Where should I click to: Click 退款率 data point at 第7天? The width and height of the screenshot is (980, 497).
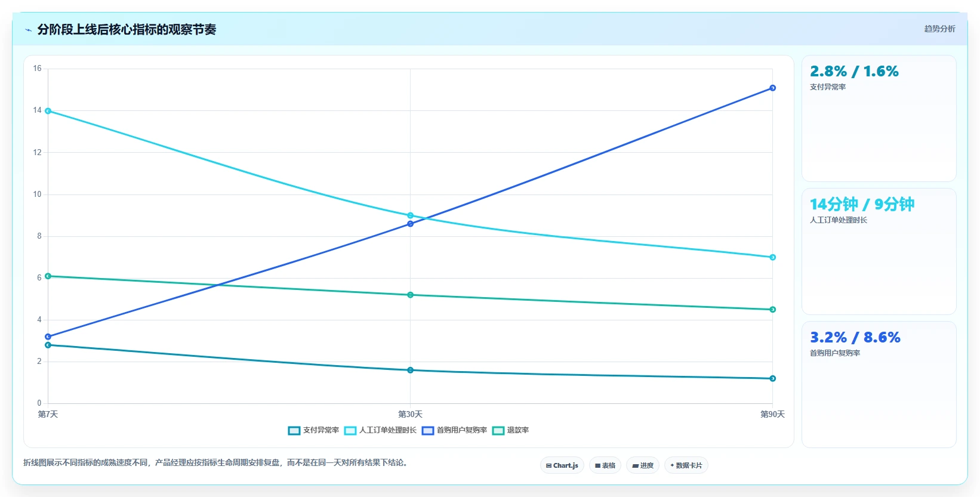pyautogui.click(x=48, y=276)
